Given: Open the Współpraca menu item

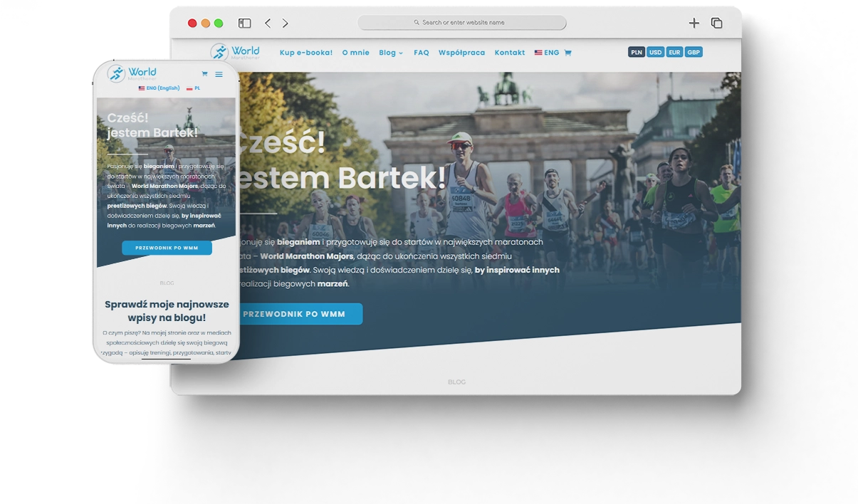Looking at the screenshot, I should click(461, 53).
